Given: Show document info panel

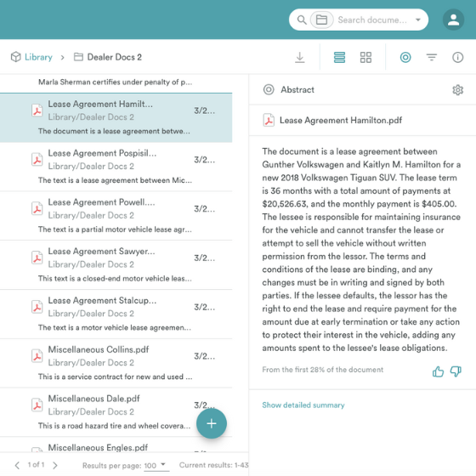Looking at the screenshot, I should [457, 57].
